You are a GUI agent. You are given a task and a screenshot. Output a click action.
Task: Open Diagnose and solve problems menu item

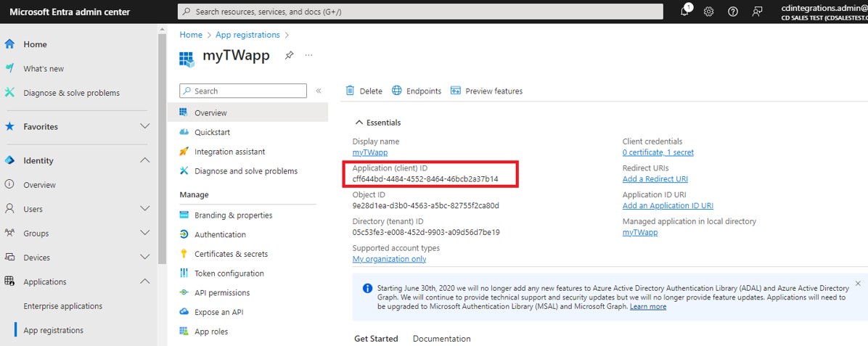click(247, 171)
